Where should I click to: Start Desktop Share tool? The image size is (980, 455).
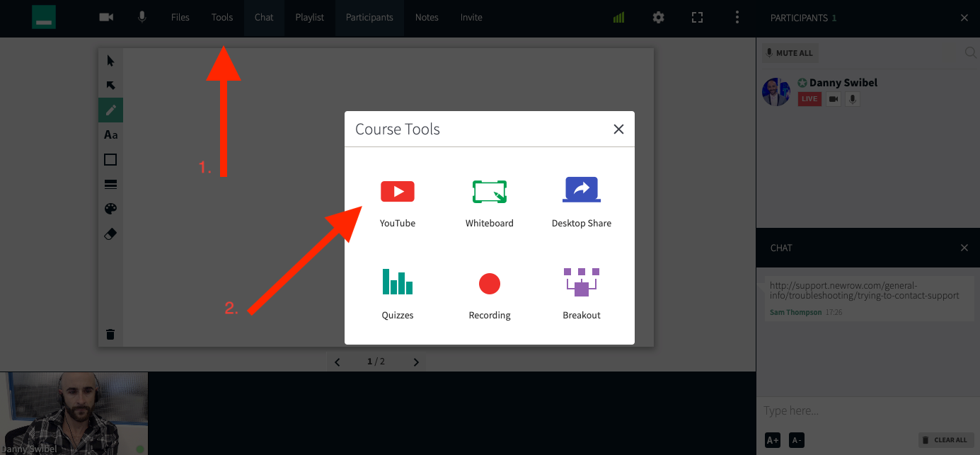[x=582, y=204]
